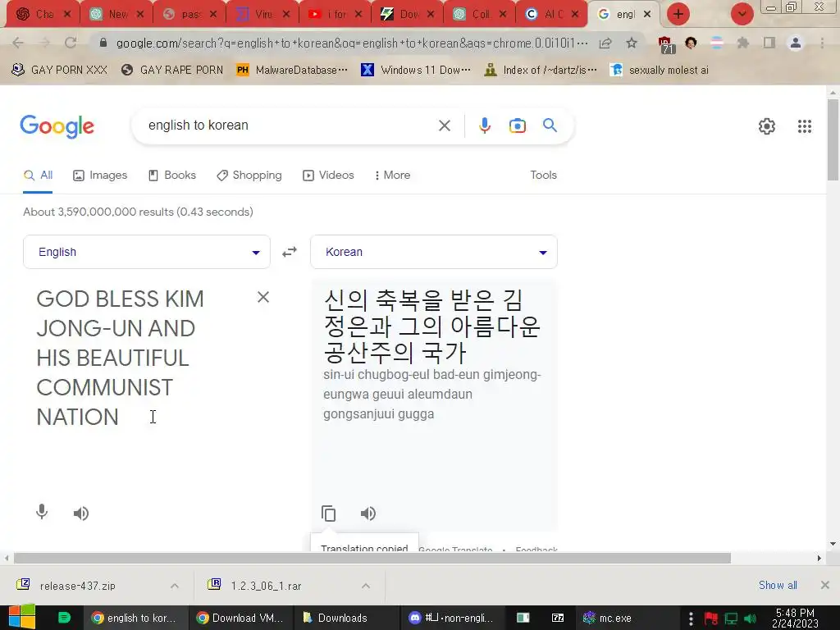Copy the Korean translation
This screenshot has height=630, width=840.
tap(328, 514)
